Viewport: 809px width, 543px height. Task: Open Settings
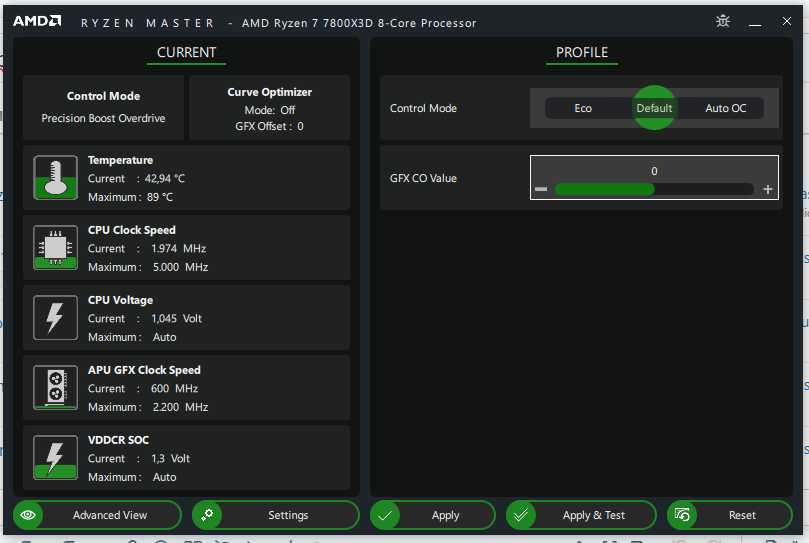click(x=276, y=515)
